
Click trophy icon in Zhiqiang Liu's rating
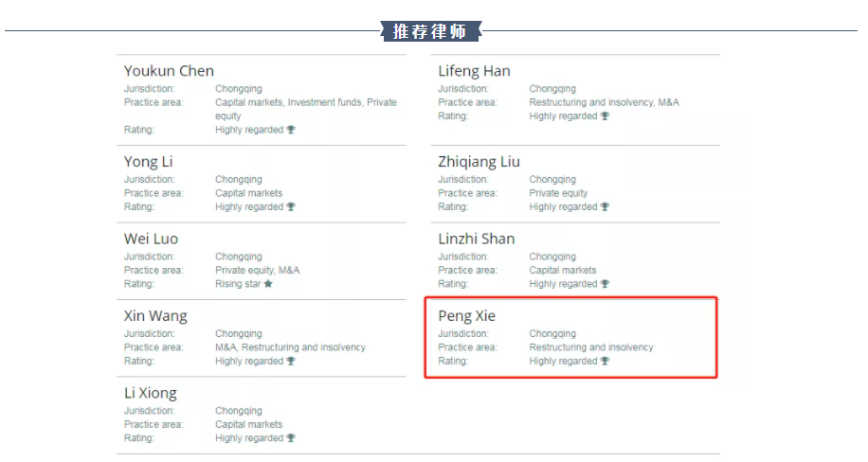[605, 207]
